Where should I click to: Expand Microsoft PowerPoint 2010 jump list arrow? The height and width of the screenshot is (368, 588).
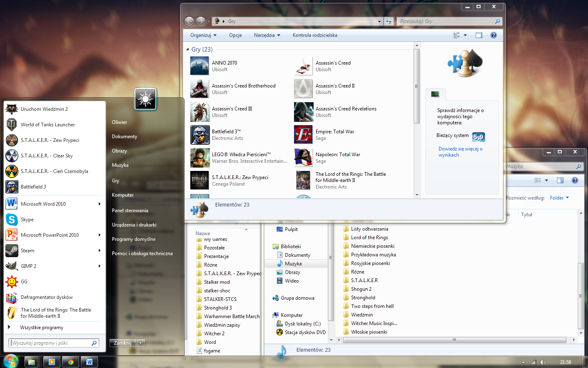pyautogui.click(x=99, y=235)
